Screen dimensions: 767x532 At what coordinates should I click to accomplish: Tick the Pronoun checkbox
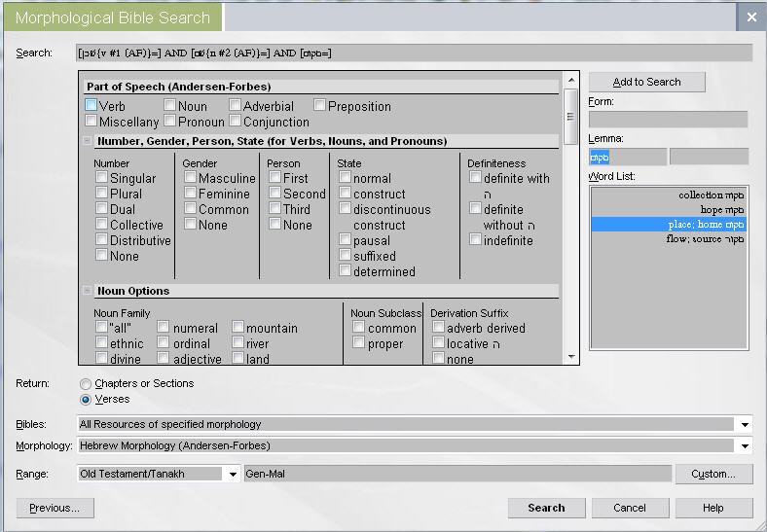pyautogui.click(x=169, y=121)
